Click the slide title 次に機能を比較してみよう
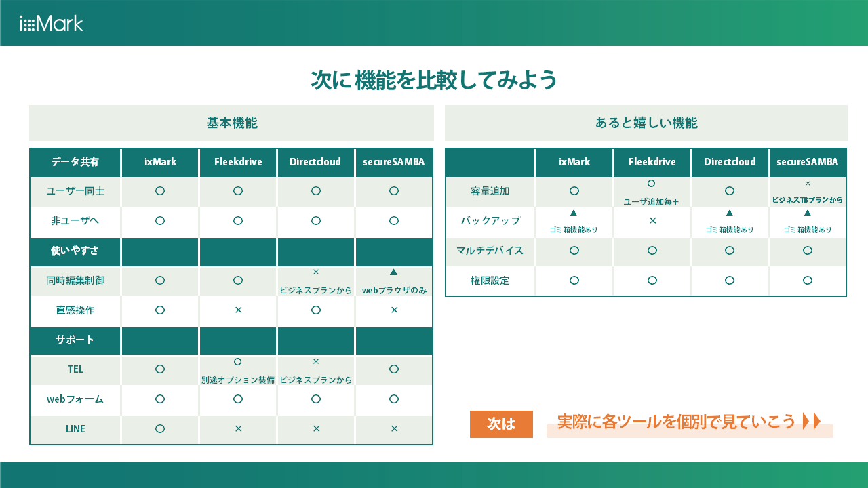The width and height of the screenshot is (868, 488). click(434, 80)
